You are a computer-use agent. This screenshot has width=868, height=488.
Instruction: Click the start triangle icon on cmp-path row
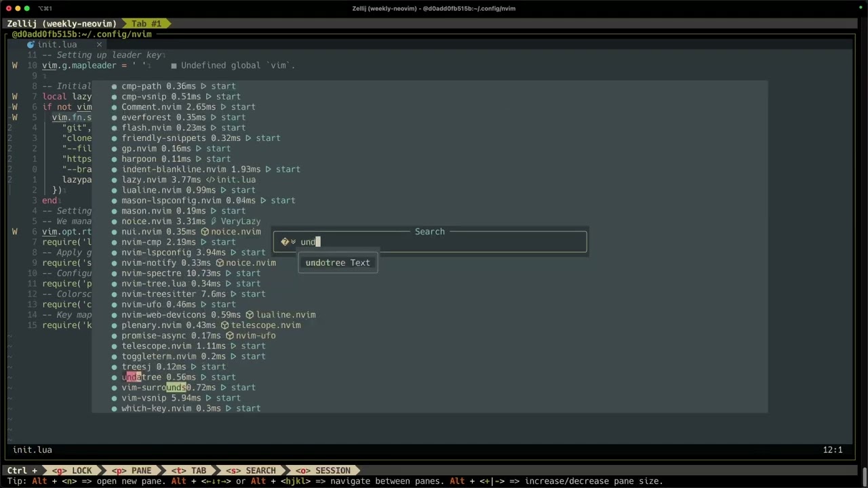[x=203, y=86]
